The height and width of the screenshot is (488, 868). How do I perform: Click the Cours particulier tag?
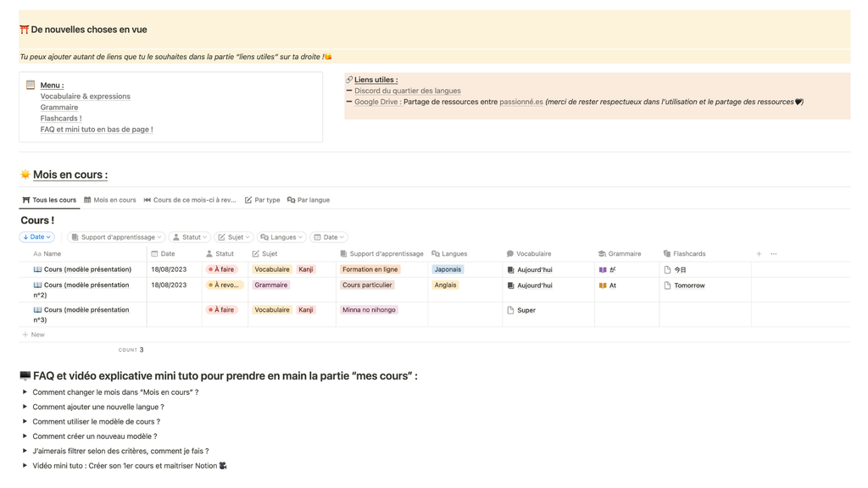click(367, 285)
